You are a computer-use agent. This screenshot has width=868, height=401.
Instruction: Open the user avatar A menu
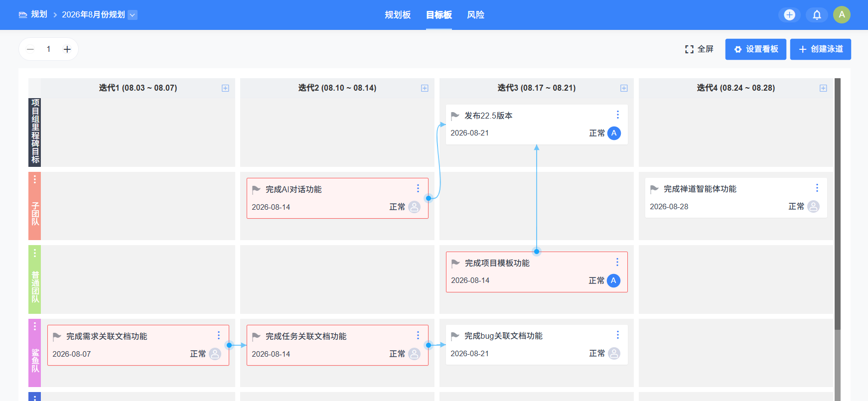[x=842, y=14]
